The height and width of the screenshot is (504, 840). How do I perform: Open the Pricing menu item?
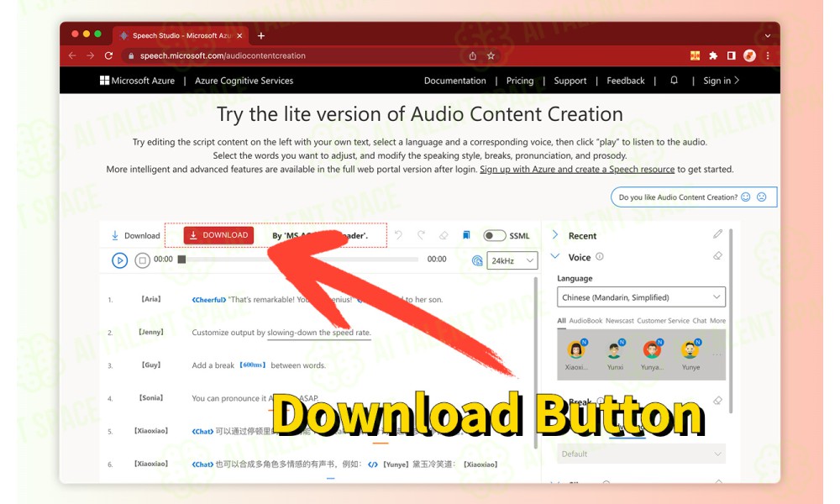click(520, 81)
